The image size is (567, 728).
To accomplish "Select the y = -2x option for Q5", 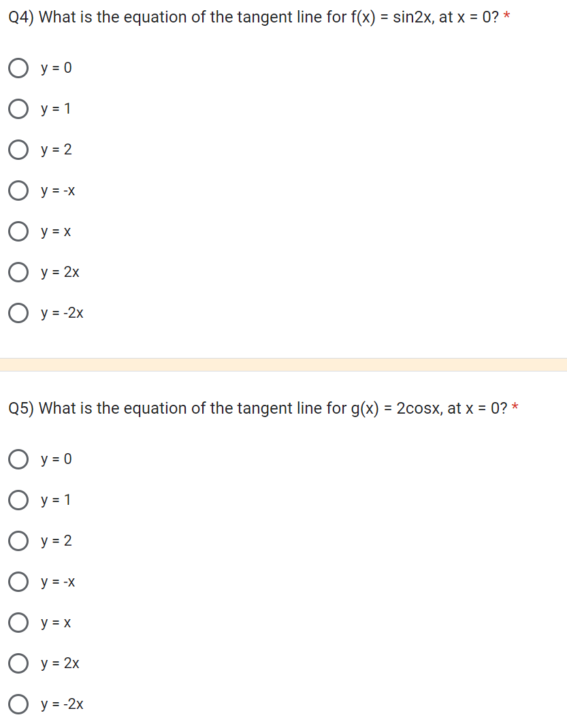I will (x=18, y=704).
